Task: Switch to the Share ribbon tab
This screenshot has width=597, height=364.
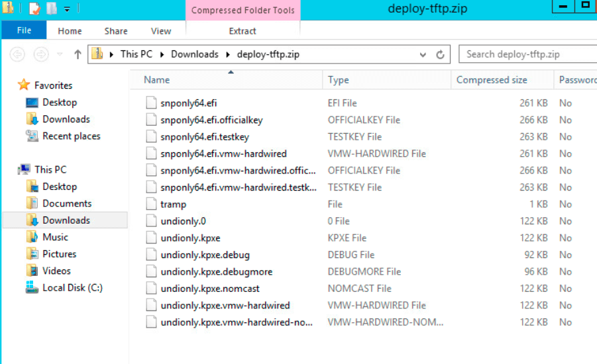Action: click(116, 31)
